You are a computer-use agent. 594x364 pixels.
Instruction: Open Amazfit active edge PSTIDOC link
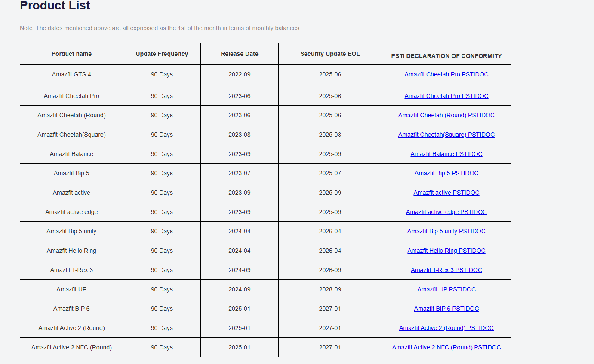pos(446,212)
